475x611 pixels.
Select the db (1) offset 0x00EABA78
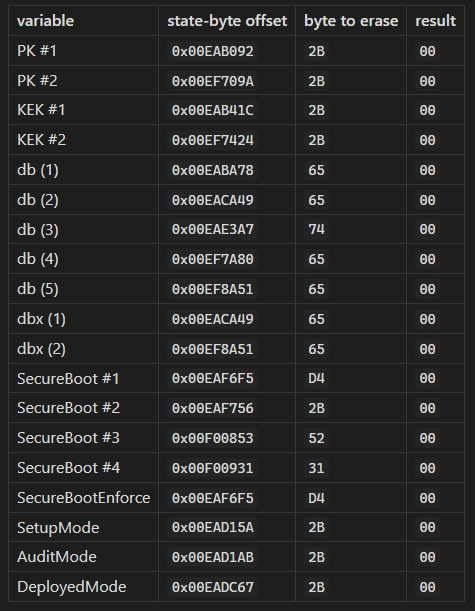coord(213,170)
